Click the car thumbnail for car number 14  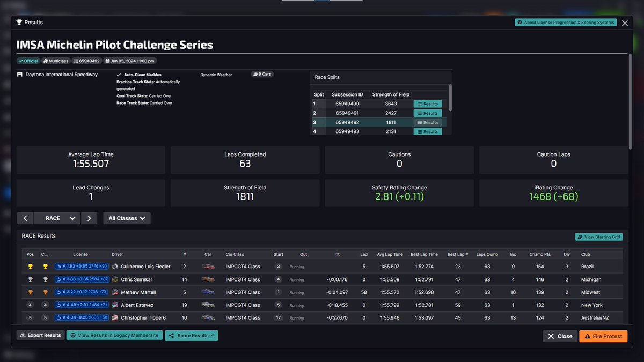click(208, 279)
